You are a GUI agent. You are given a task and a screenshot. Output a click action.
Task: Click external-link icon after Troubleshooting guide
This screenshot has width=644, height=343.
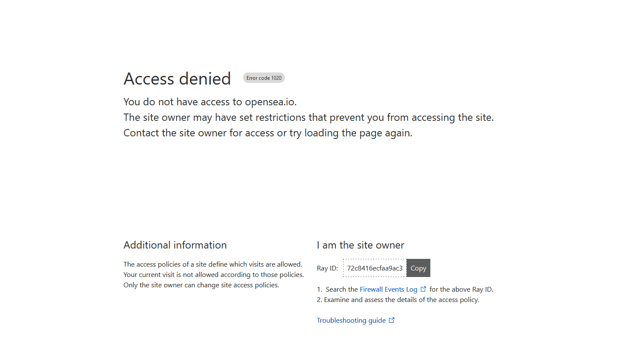coord(391,320)
